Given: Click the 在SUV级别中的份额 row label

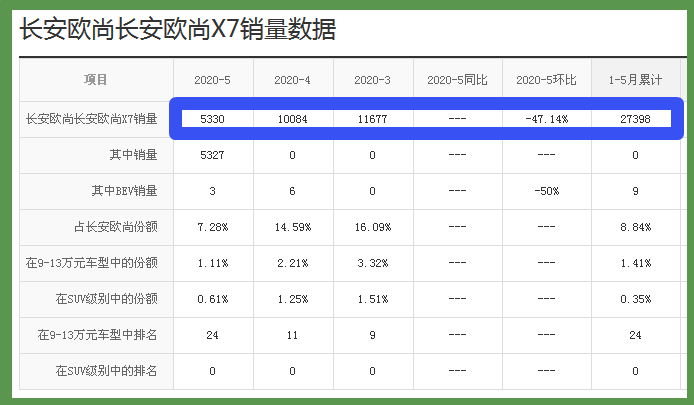Looking at the screenshot, I should pyautogui.click(x=107, y=299).
